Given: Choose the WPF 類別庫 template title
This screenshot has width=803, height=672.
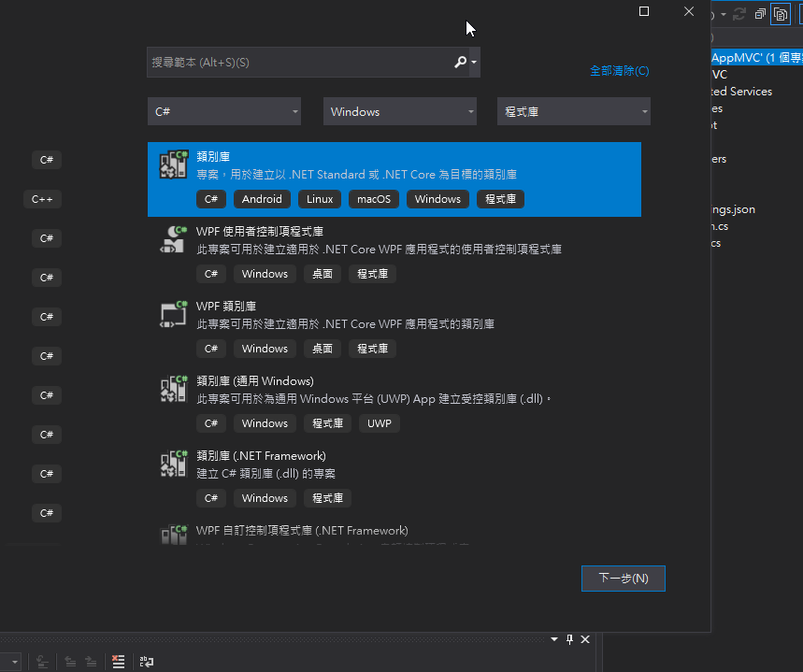Looking at the screenshot, I should point(226,307).
